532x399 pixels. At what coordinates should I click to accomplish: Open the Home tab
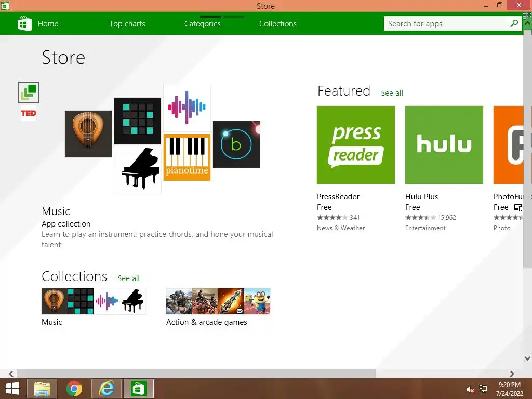pos(48,24)
